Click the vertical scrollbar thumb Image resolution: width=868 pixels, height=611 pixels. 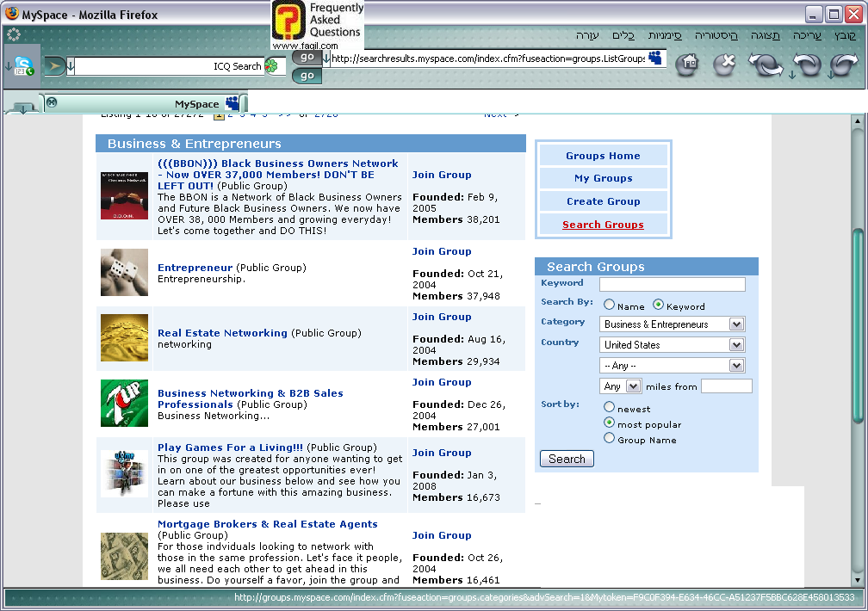pyautogui.click(x=857, y=326)
